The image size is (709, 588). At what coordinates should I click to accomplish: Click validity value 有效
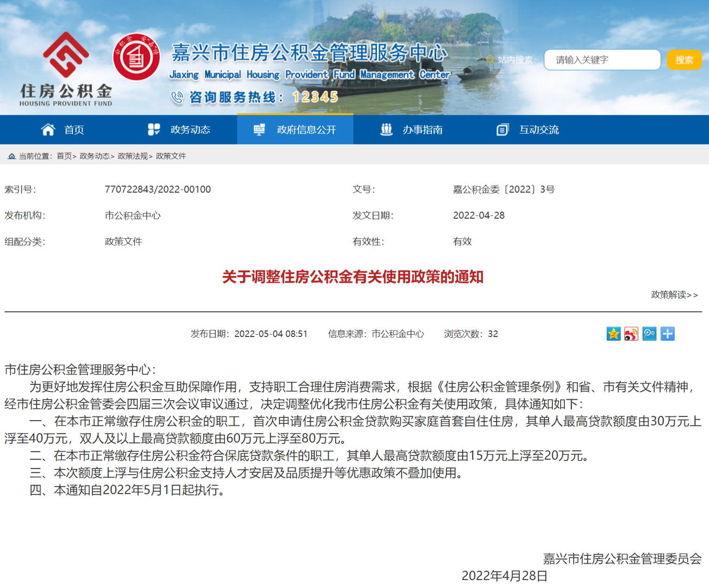(463, 241)
